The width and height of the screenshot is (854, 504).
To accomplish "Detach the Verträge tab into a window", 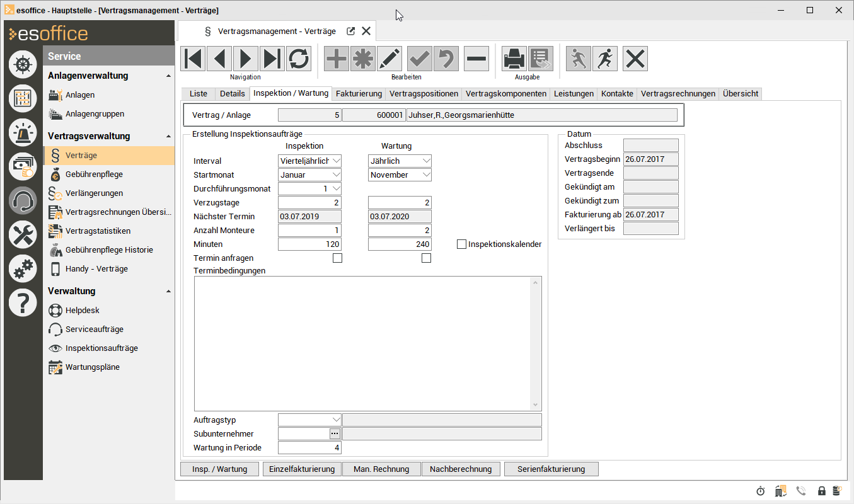I will pos(351,31).
